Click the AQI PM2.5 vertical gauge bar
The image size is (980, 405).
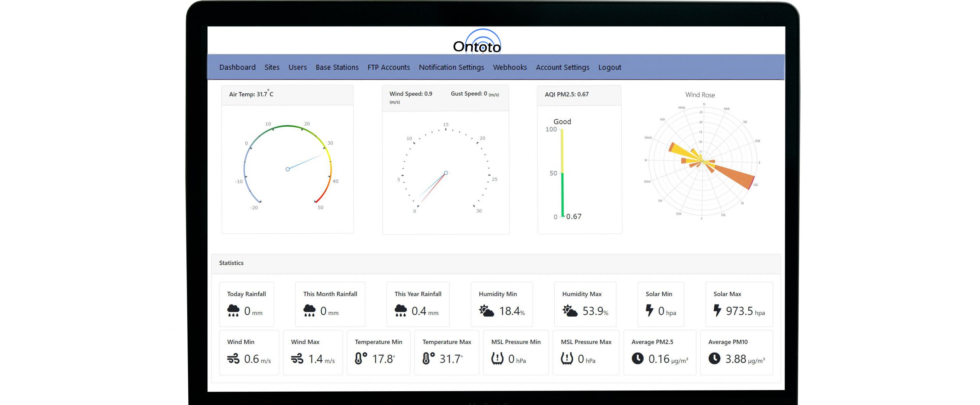pos(562,173)
